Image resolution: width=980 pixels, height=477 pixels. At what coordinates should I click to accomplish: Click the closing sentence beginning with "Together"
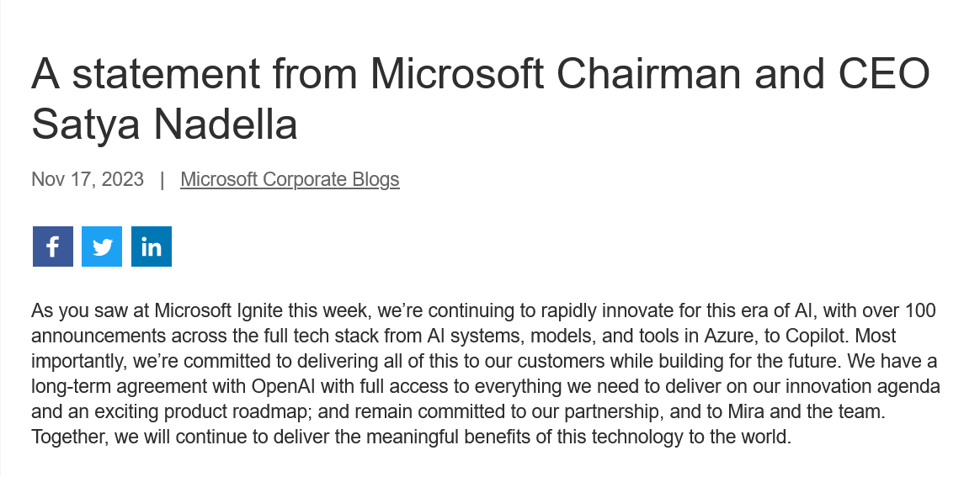pyautogui.click(x=411, y=437)
